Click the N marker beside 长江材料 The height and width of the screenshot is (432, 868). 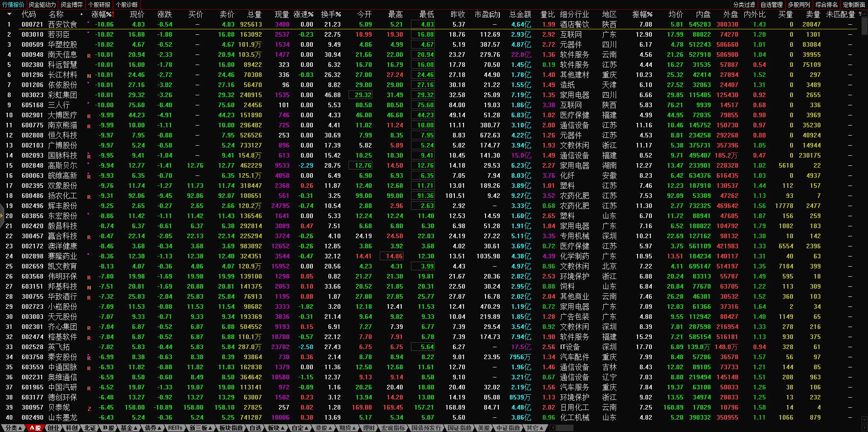(89, 76)
